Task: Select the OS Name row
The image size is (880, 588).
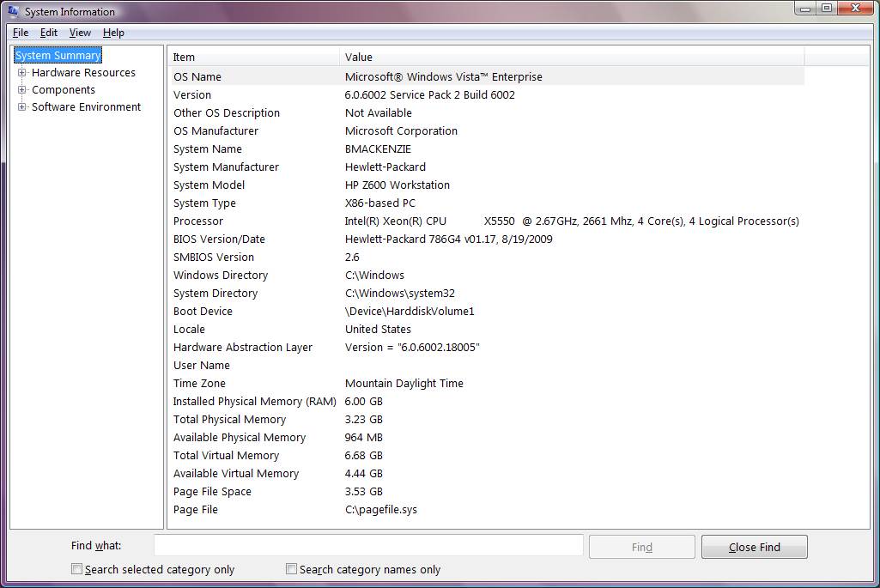Action: click(x=197, y=77)
